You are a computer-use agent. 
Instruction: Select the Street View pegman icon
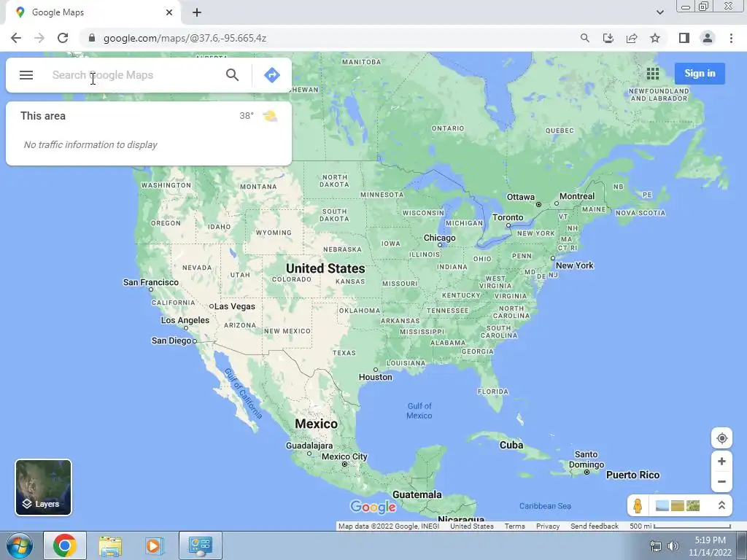pyautogui.click(x=638, y=505)
